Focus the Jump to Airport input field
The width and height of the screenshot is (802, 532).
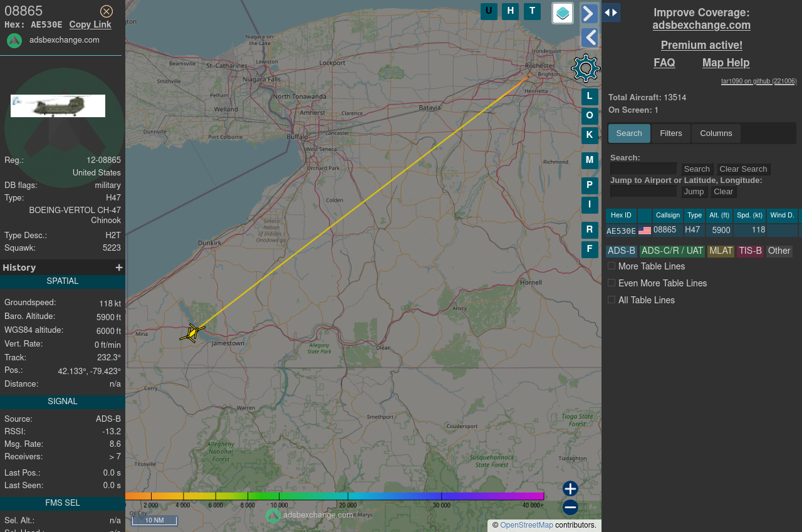tap(643, 192)
